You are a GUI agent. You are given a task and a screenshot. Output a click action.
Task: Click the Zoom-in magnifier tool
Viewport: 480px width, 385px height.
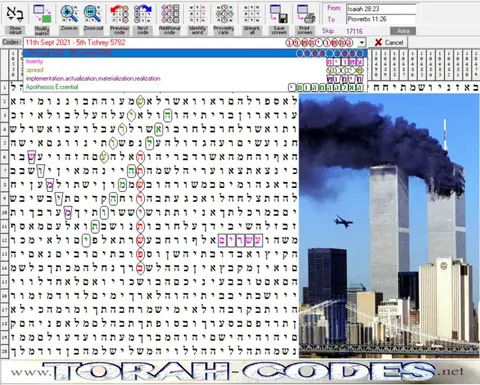69,19
